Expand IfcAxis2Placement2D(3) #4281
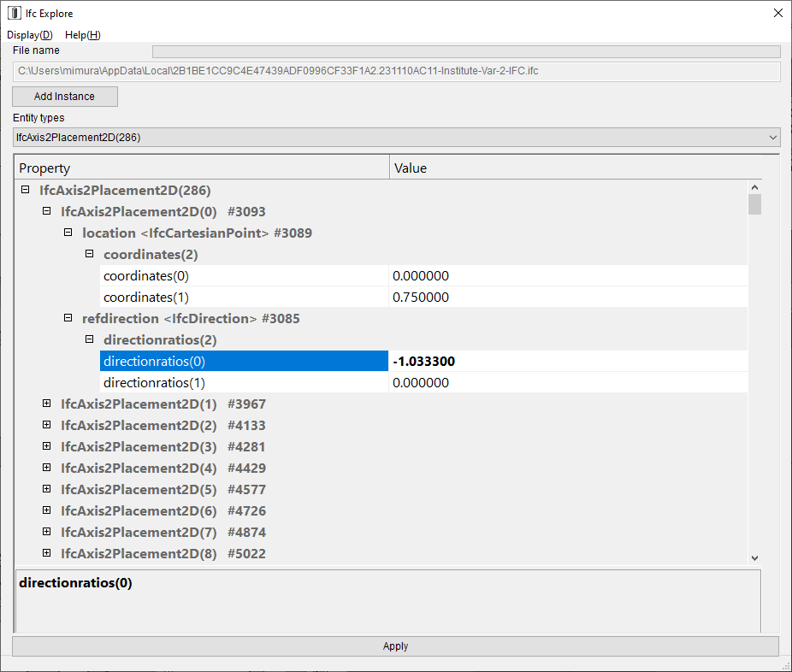Viewport: 792px width, 672px height. point(46,446)
